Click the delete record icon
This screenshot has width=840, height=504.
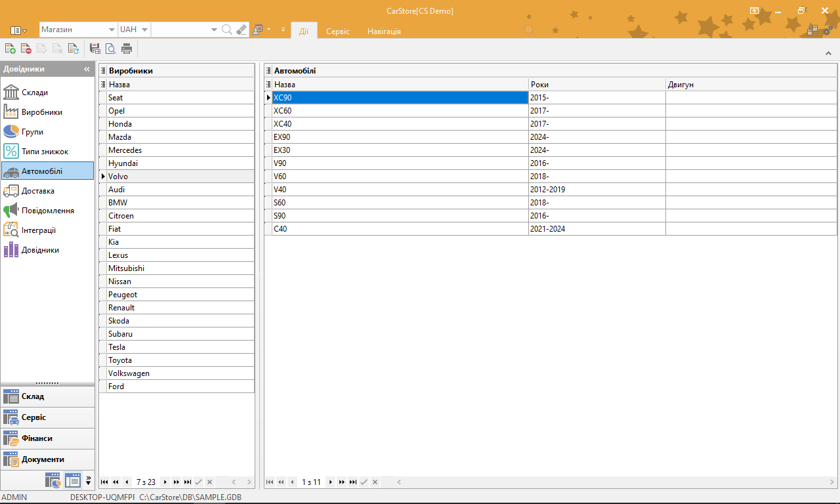[x=26, y=48]
